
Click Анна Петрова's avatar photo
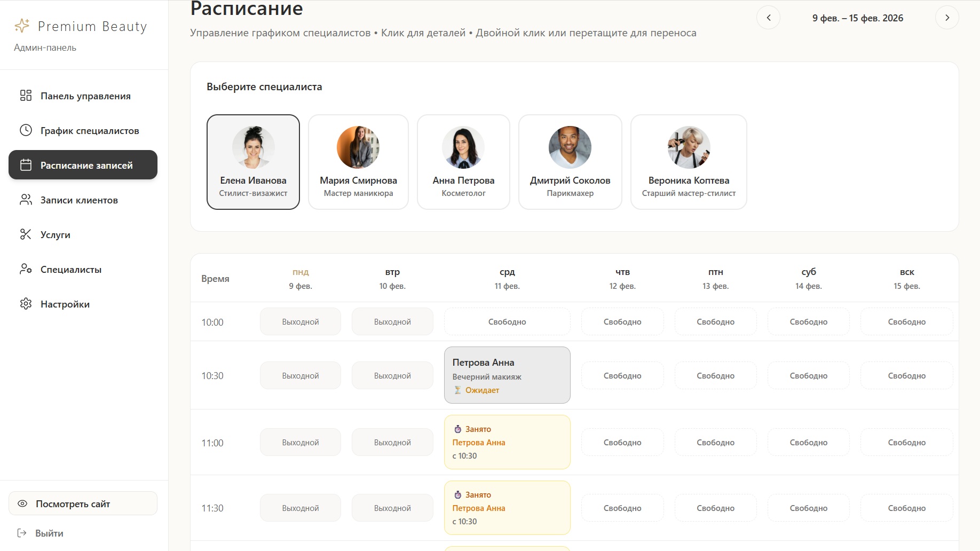tap(463, 147)
